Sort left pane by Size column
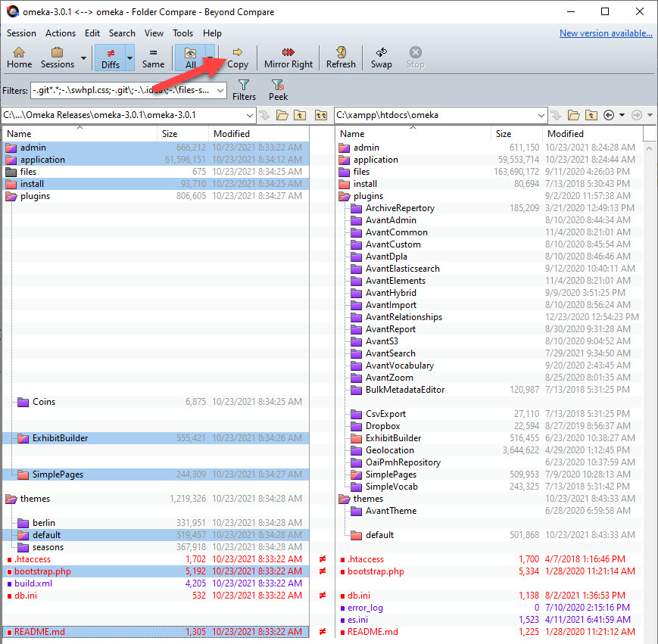 183,134
